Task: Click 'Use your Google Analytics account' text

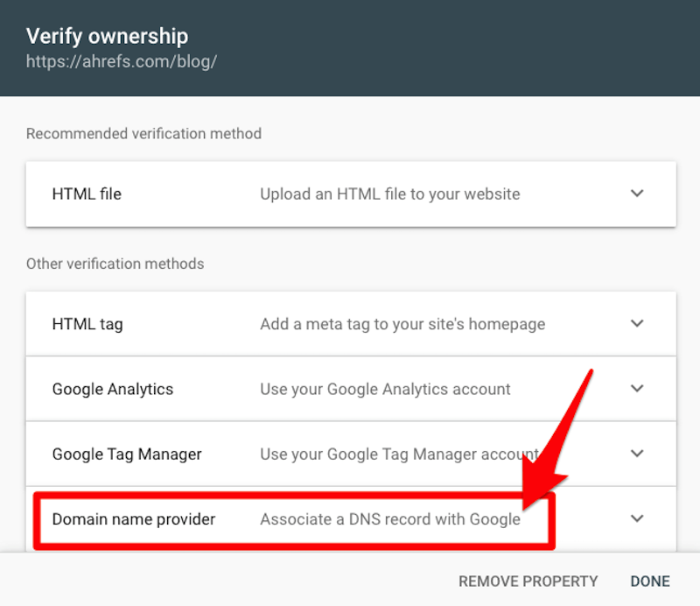Action: (x=385, y=389)
